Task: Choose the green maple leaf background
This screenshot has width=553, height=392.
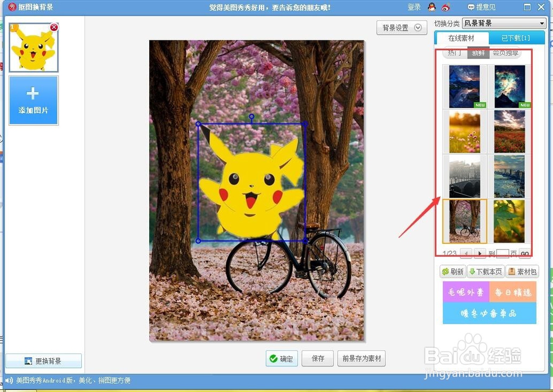Action: pyautogui.click(x=509, y=221)
